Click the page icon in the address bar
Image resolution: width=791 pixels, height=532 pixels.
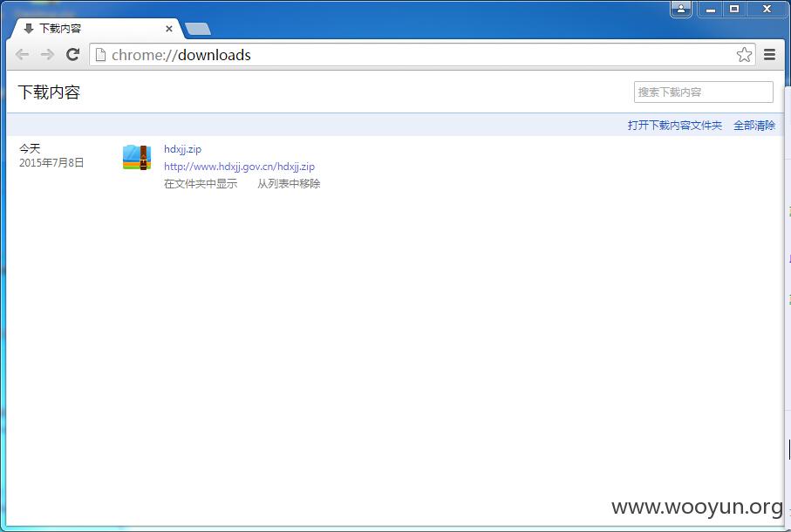pos(100,54)
